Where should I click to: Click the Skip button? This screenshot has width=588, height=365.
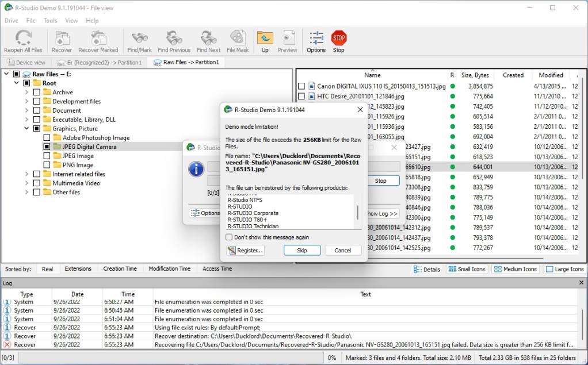pyautogui.click(x=302, y=250)
